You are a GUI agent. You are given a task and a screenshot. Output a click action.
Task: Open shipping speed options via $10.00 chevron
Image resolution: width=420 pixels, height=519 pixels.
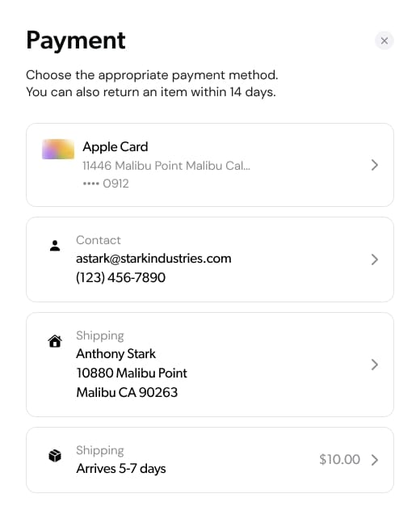(374, 460)
